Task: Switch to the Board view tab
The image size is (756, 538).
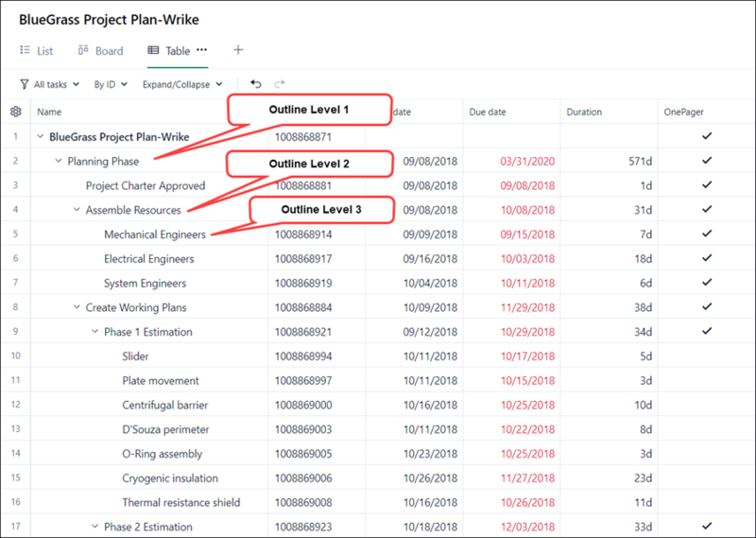Action: click(x=101, y=51)
